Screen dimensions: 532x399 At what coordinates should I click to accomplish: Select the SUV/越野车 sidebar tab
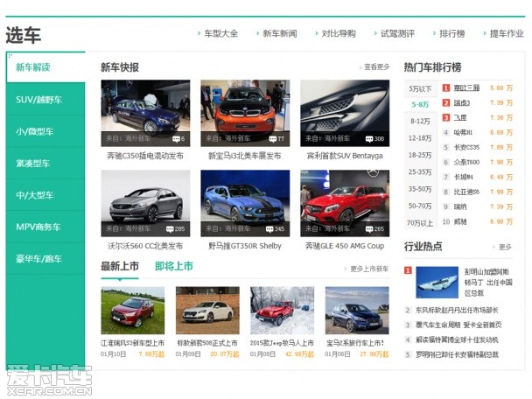(x=45, y=100)
